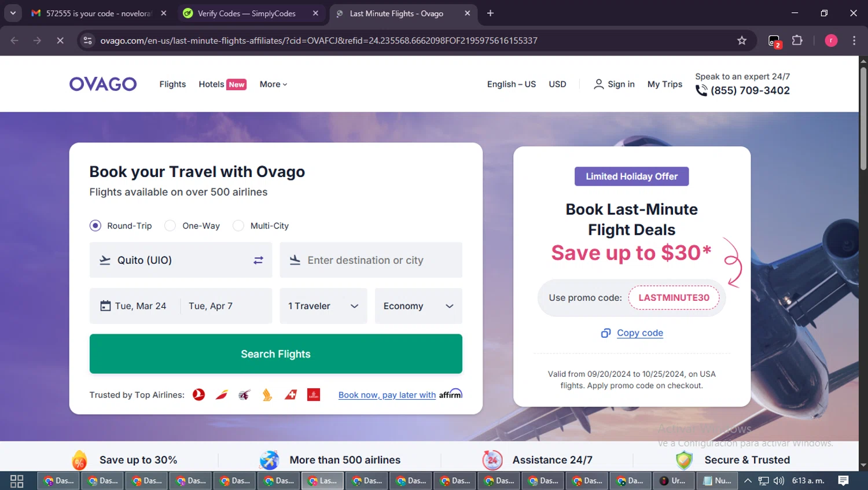Click Flights in the top navigation
Image resolution: width=868 pixels, height=490 pixels.
pos(172,84)
